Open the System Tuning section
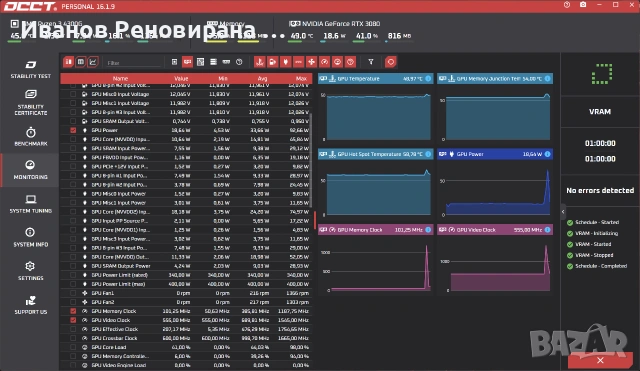This screenshot has height=371, width=640. pos(31,204)
